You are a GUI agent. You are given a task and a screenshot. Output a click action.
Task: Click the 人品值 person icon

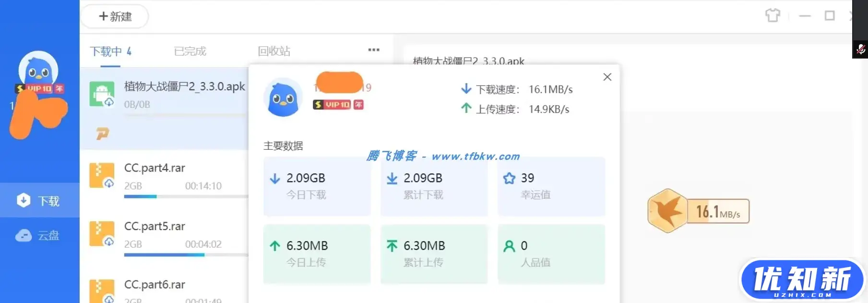click(x=509, y=246)
